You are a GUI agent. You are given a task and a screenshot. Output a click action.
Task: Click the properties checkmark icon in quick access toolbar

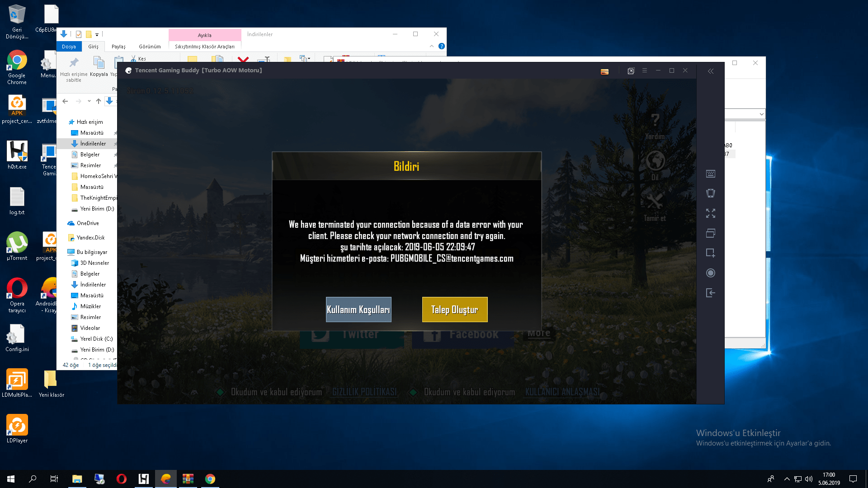click(x=79, y=34)
